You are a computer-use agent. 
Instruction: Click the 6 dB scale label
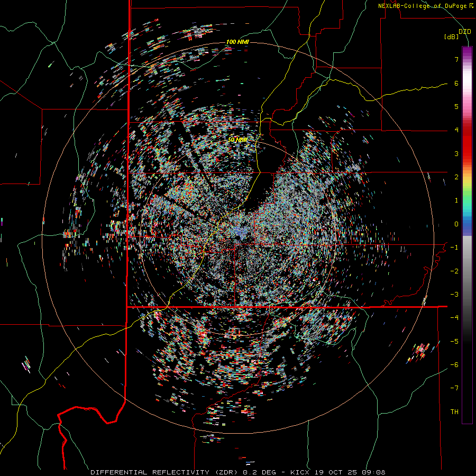456,83
